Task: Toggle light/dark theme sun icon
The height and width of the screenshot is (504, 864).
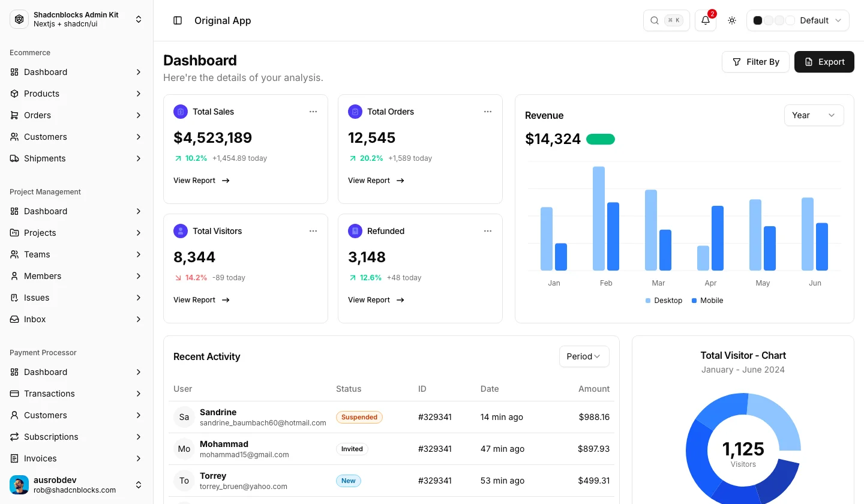Action: [x=732, y=20]
